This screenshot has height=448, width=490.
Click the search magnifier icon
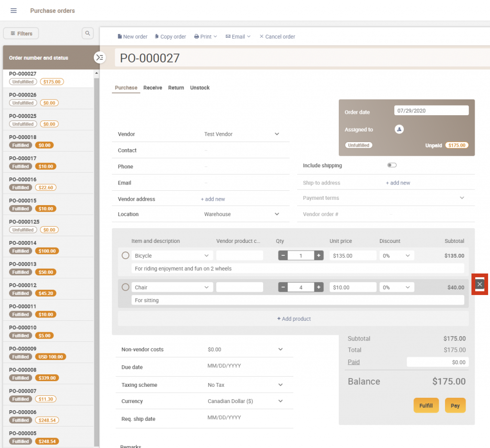88,33
